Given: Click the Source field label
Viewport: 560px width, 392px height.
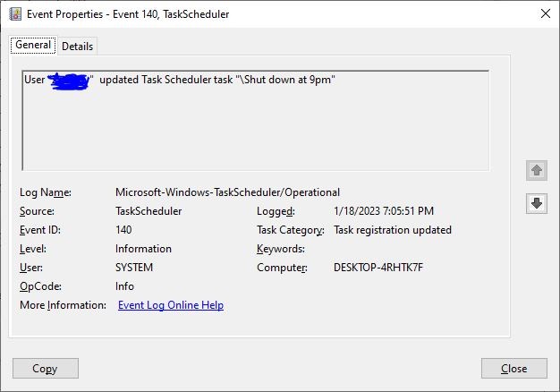Looking at the screenshot, I should click(37, 211).
